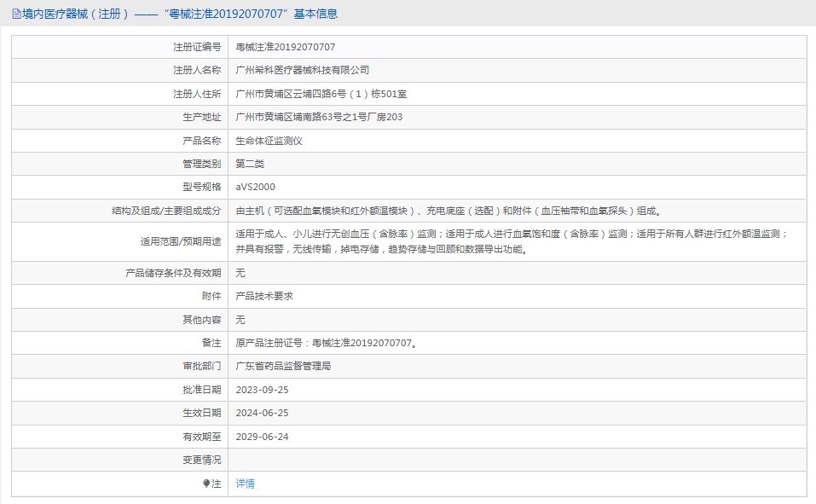Click the 注册人住所 field label

tap(197, 94)
